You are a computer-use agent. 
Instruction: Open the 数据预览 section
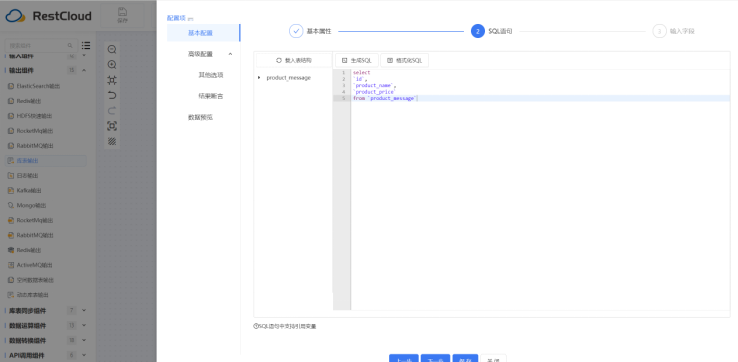coord(201,117)
